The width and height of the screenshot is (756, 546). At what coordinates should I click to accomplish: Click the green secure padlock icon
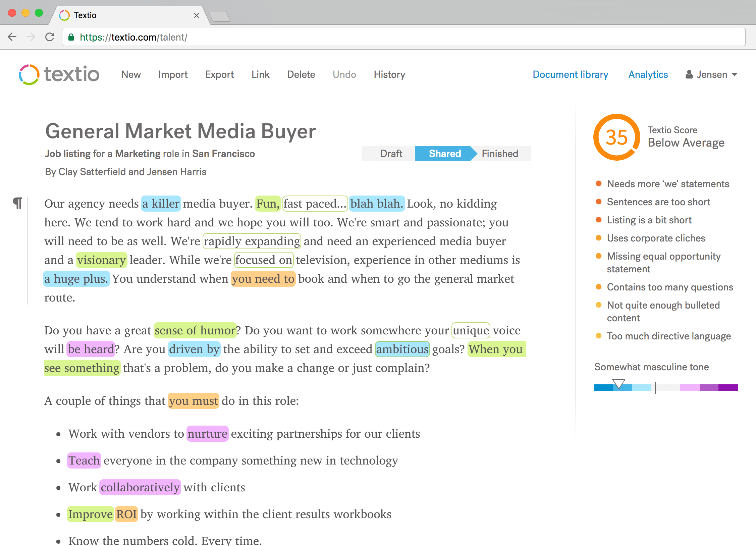click(x=71, y=37)
